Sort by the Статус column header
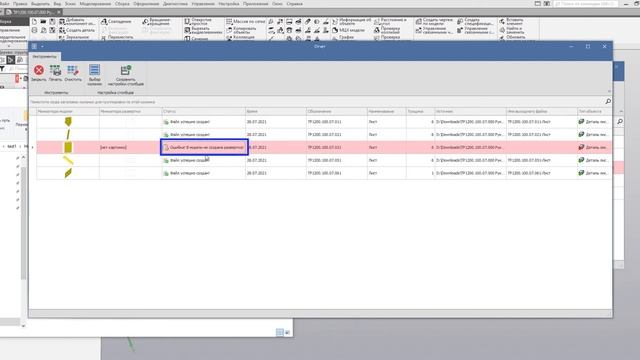 coord(203,111)
